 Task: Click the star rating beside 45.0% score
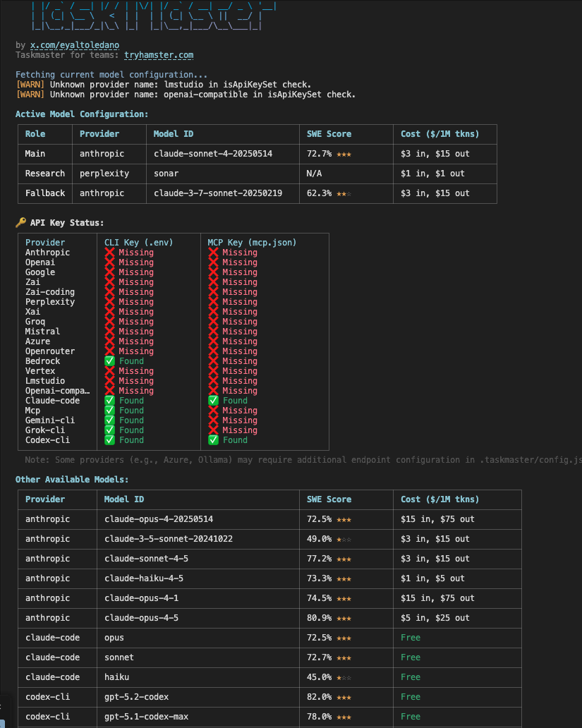[x=344, y=678]
